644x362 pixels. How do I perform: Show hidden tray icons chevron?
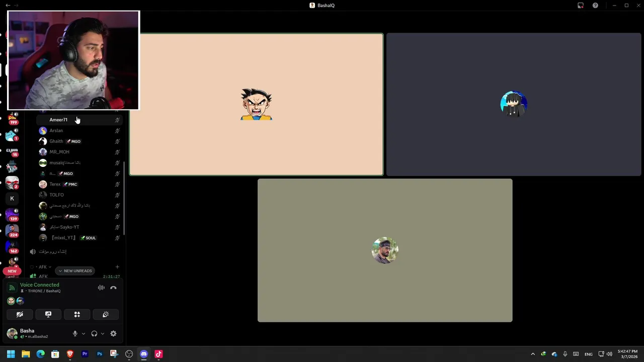pos(533,354)
